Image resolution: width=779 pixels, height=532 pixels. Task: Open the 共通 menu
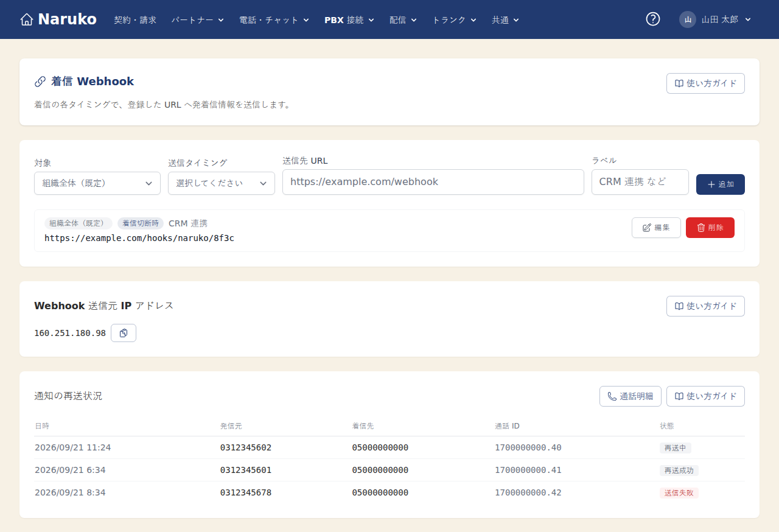tap(506, 19)
